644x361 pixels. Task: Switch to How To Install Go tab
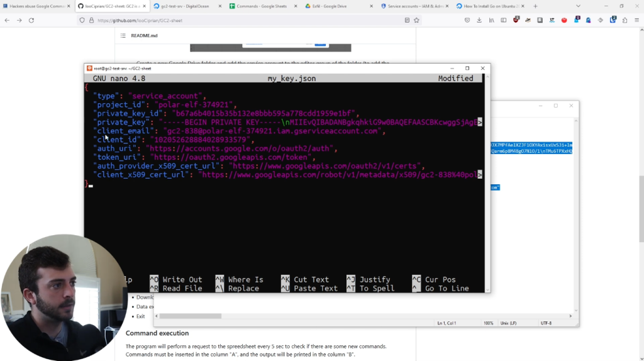click(491, 6)
